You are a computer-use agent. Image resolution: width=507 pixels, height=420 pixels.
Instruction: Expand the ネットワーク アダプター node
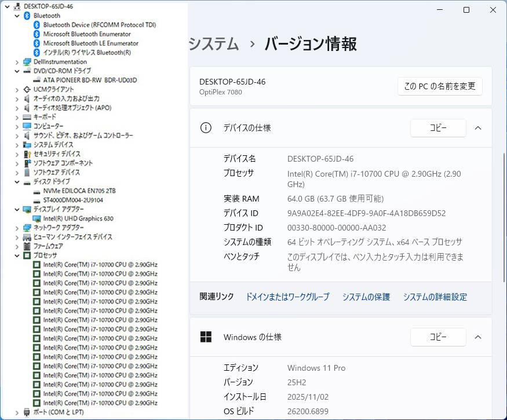pos(18,227)
